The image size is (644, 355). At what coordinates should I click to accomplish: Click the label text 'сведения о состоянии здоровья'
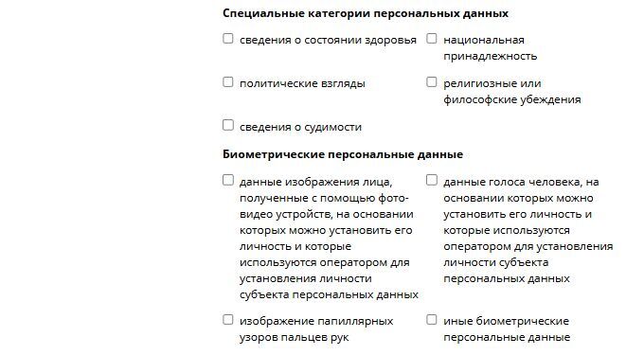pos(328,40)
